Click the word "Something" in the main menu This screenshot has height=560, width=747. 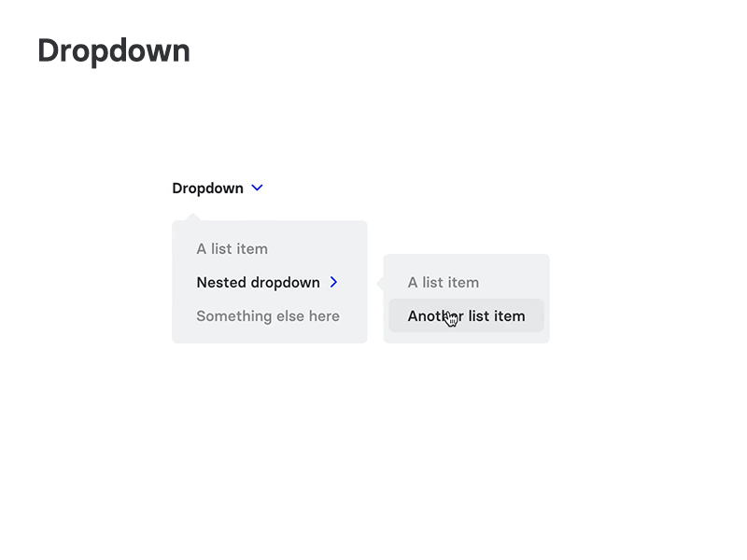point(231,316)
